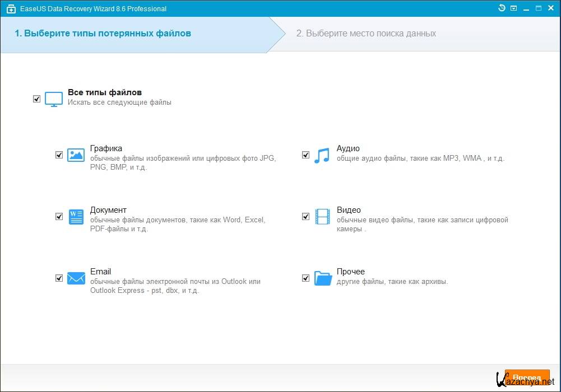
Task: Deselect the Email checkbox
Action: click(x=59, y=278)
